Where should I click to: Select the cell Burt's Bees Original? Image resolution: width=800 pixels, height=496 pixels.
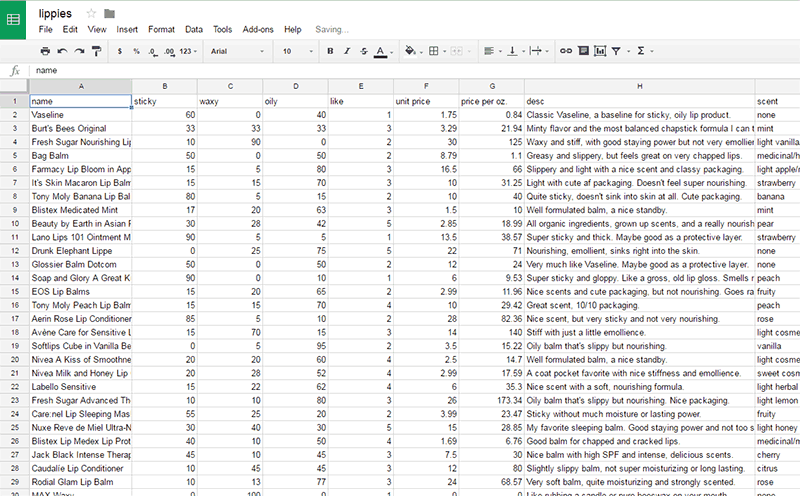(81, 129)
